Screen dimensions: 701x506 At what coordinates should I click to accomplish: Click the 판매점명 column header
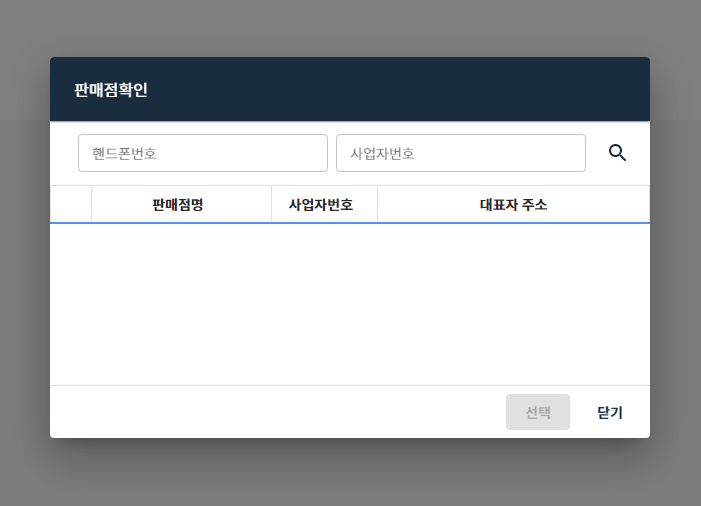(182, 204)
